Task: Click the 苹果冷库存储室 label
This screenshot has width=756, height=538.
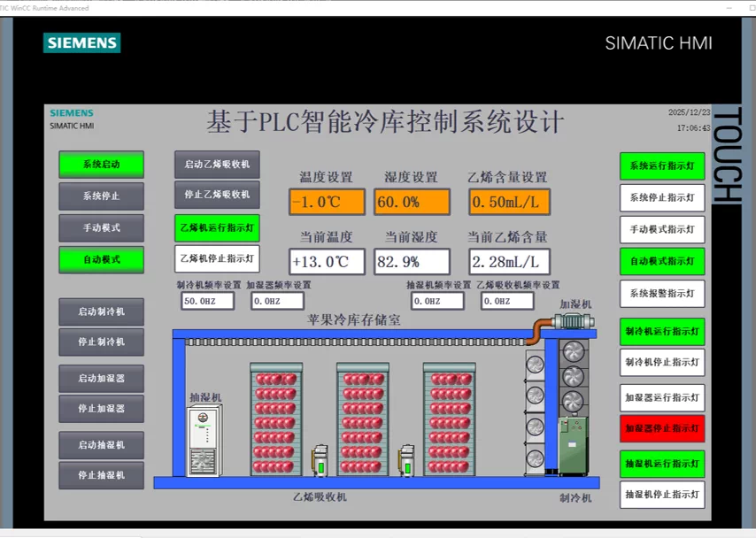Action: point(354,319)
